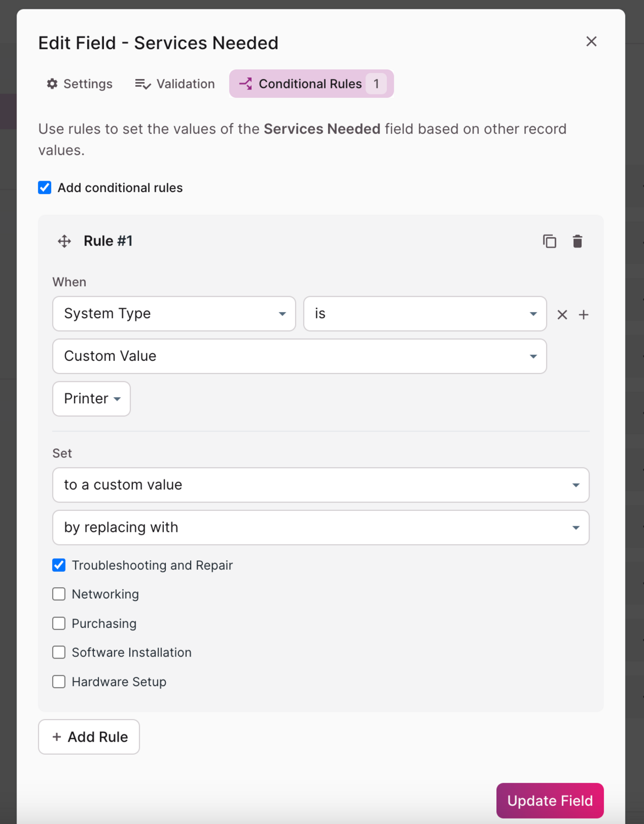This screenshot has height=824, width=644.
Task: Uncheck Add conditional rules checkbox
Action: tap(45, 188)
